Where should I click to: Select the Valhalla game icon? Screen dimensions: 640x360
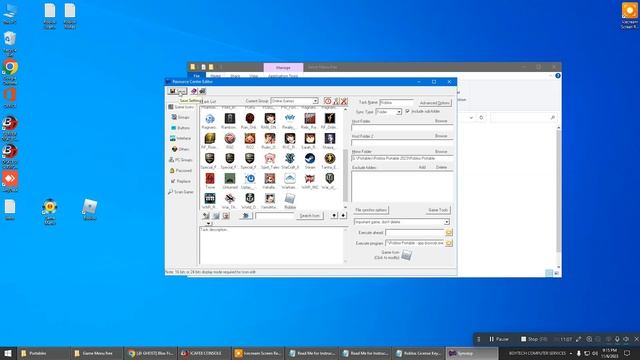(x=270, y=178)
